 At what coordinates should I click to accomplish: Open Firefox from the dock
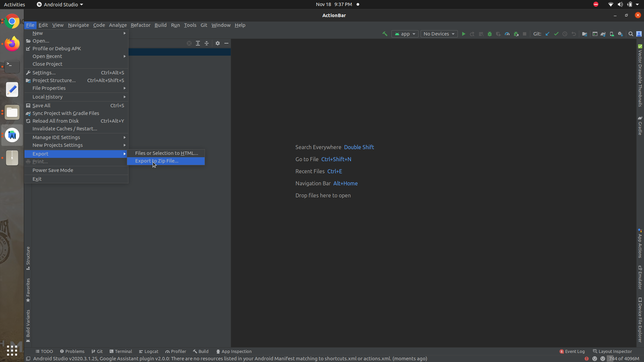pos(12,44)
